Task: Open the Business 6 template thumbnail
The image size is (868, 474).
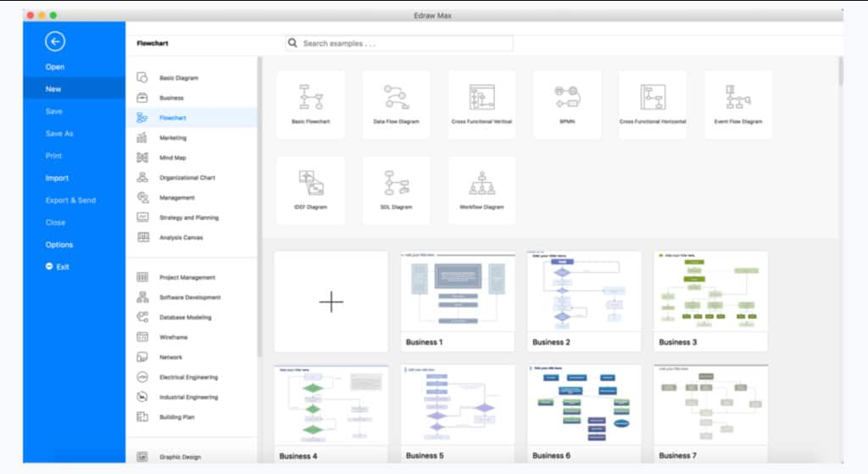Action: [584, 413]
